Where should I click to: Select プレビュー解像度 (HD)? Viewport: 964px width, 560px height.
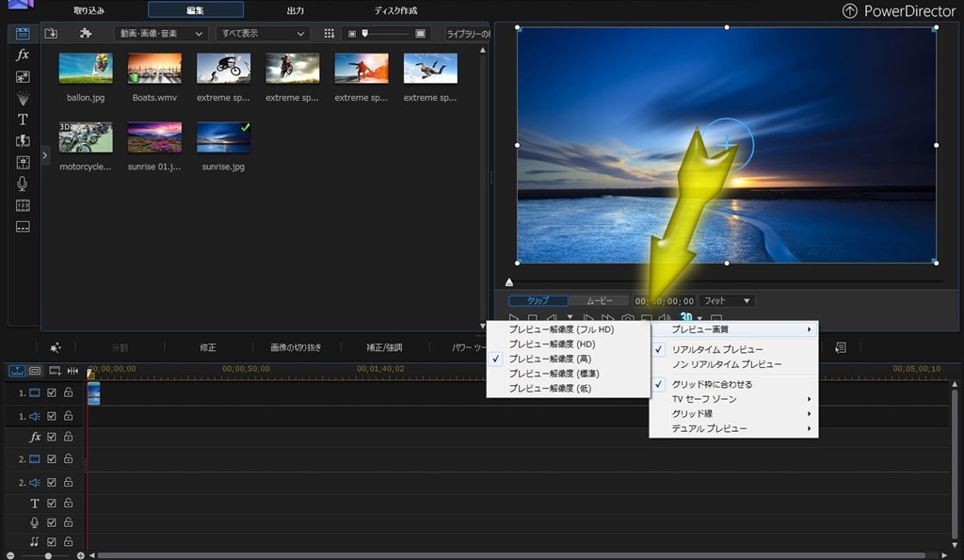569,344
